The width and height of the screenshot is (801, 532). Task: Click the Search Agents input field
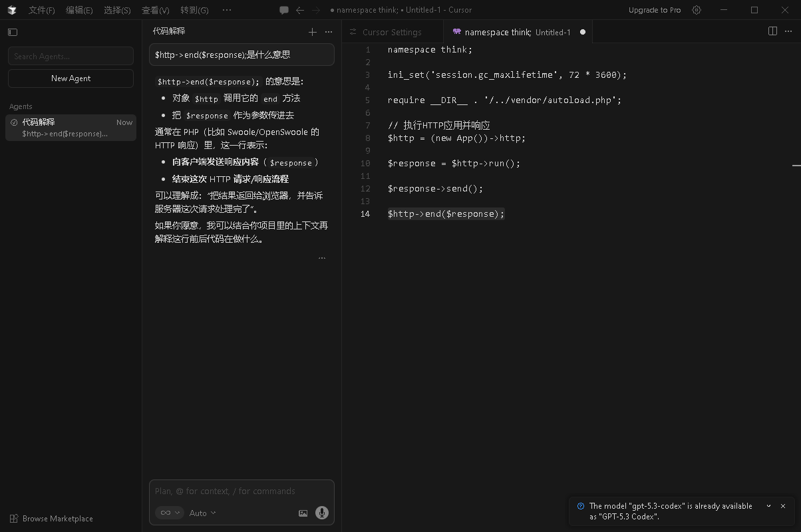(x=71, y=57)
